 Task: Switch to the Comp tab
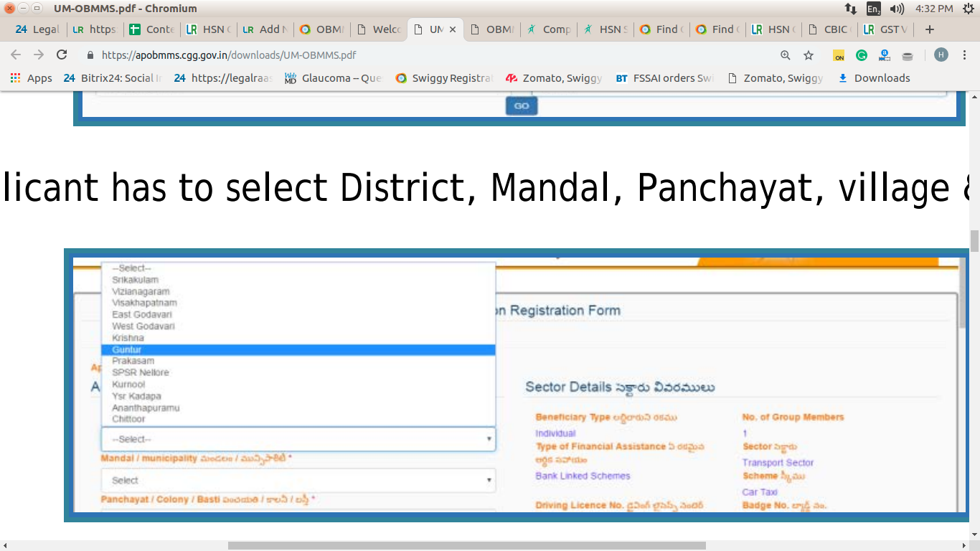tap(550, 29)
